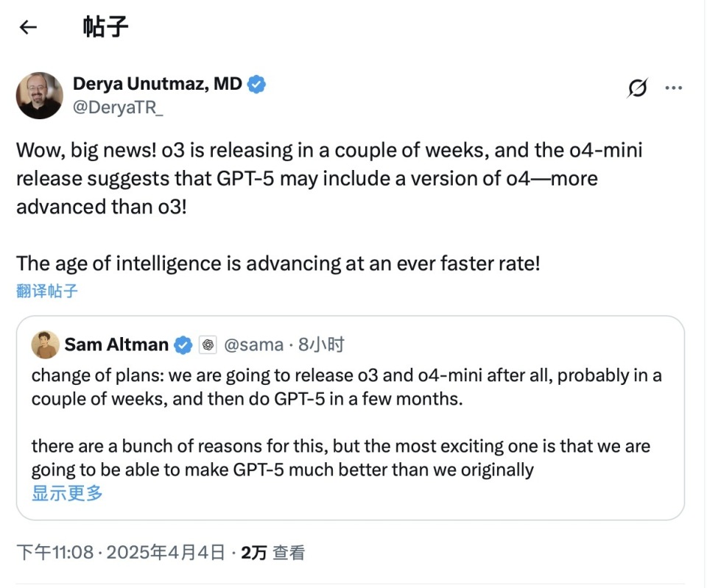
Task: Open Derya Unutmaz's profile picture
Action: (x=40, y=96)
